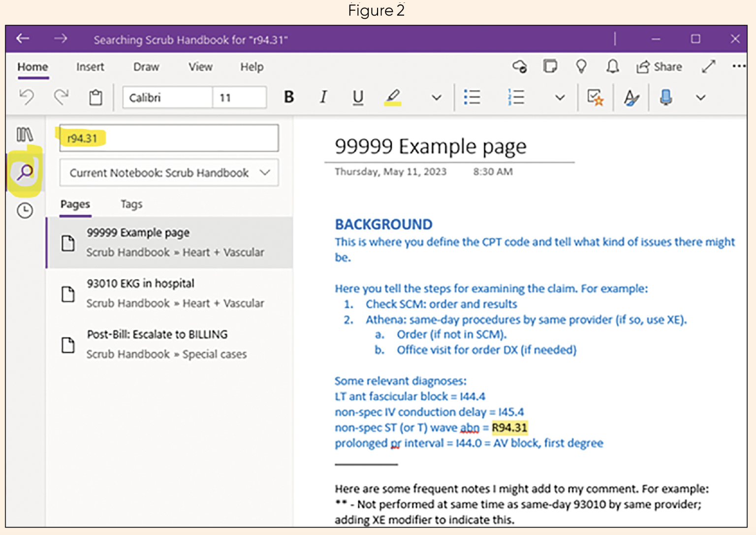Switch to the Tags tab
Viewport: 756px width, 535px height.
(x=131, y=204)
